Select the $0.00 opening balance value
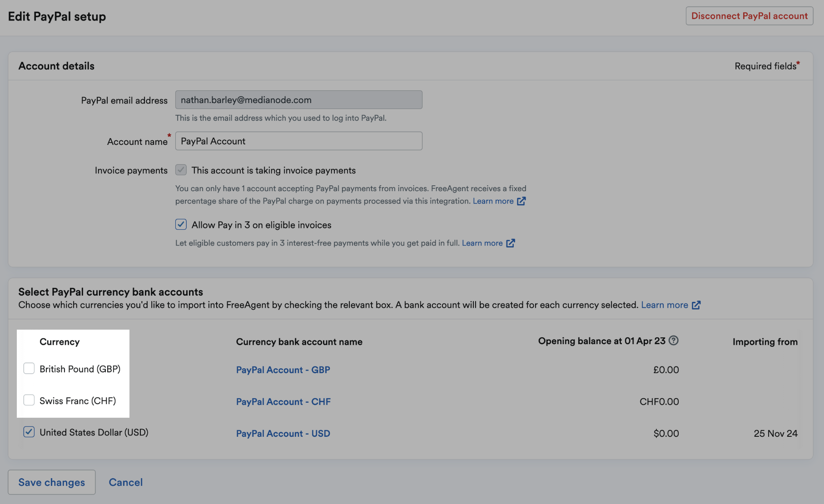 [x=666, y=434]
